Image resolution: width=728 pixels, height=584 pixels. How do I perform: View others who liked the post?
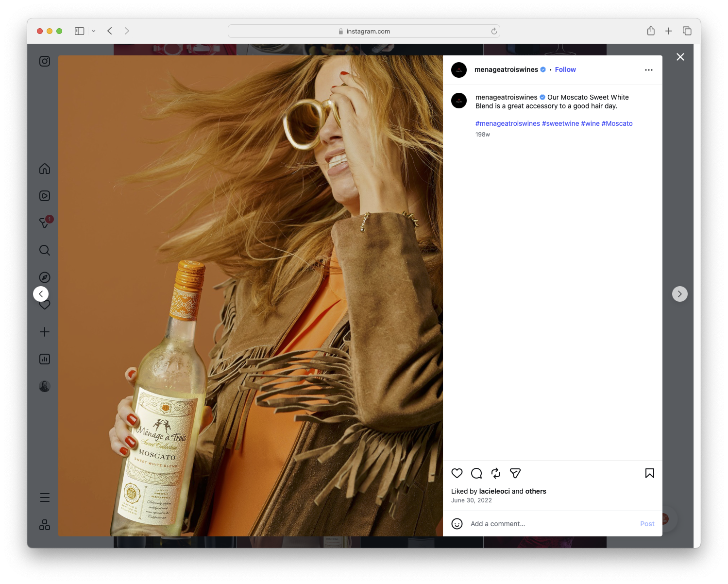pyautogui.click(x=536, y=491)
